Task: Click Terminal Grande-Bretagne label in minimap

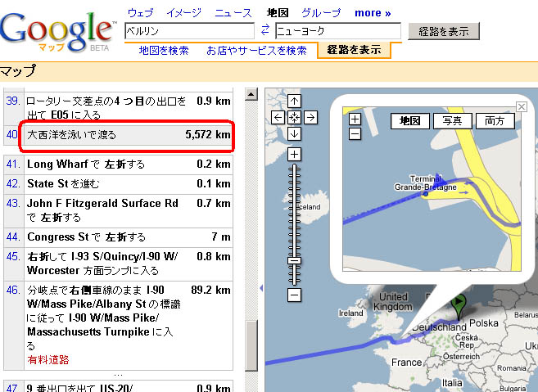Action: [x=425, y=182]
